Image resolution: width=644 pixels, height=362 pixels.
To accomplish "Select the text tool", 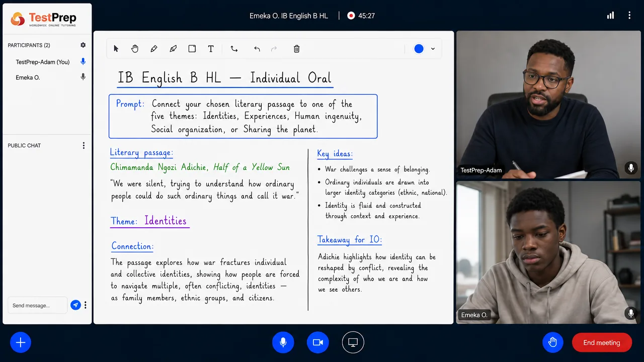I will pyautogui.click(x=211, y=49).
